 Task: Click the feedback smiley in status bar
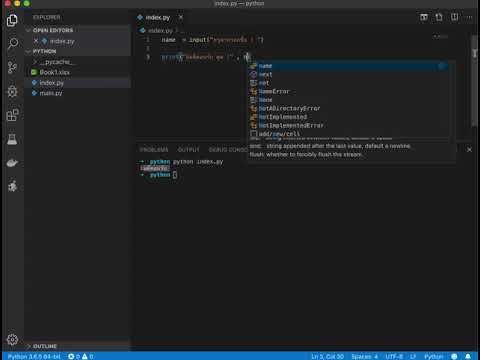pos(454,356)
